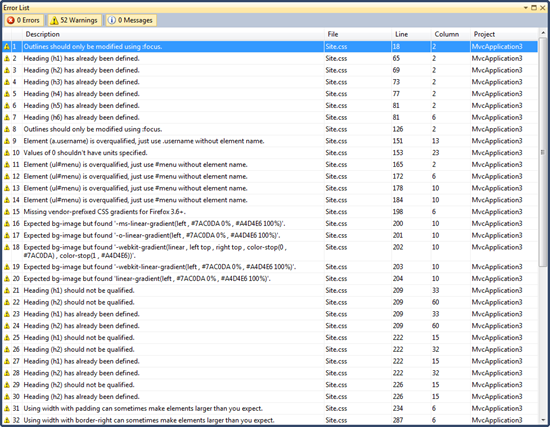Click the scrollbar down arrow
Screen dimensions: 550x427
[x=543, y=419]
